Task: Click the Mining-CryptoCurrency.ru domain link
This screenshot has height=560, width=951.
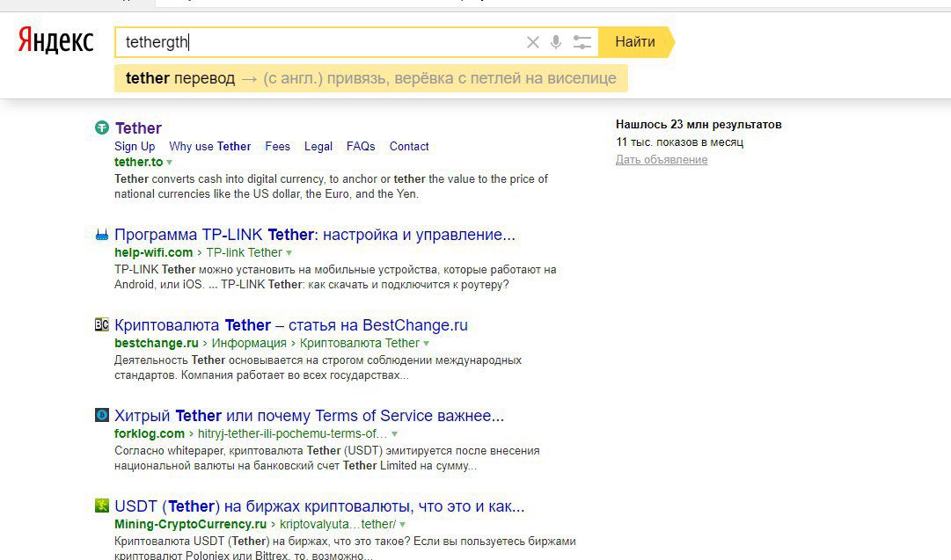Action: (190, 524)
